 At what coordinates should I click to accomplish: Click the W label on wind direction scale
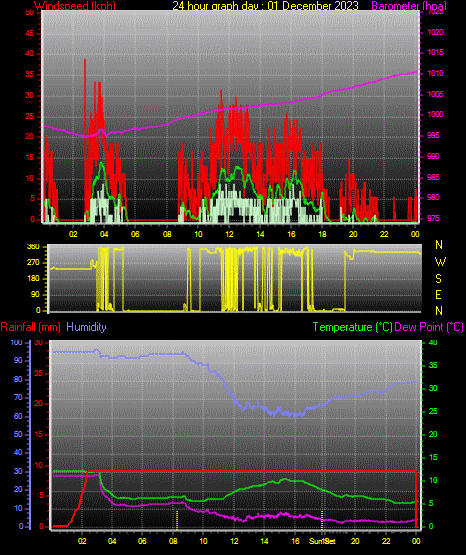[440, 262]
